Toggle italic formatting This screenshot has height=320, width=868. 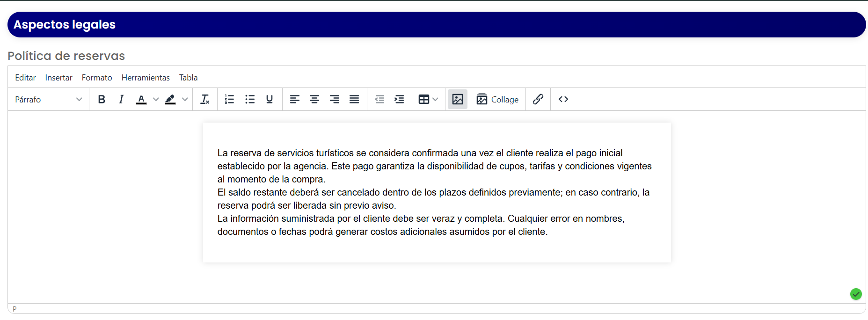(x=121, y=99)
